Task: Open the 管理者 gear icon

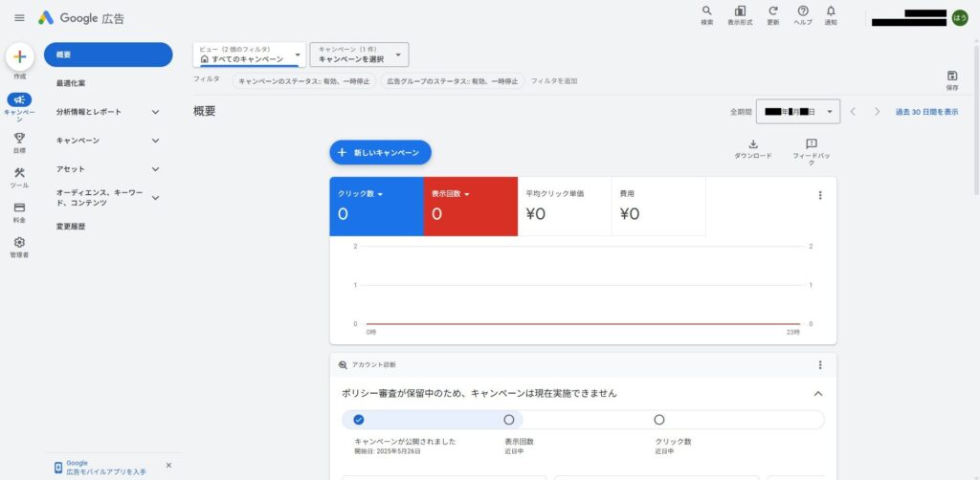Action: click(x=19, y=243)
